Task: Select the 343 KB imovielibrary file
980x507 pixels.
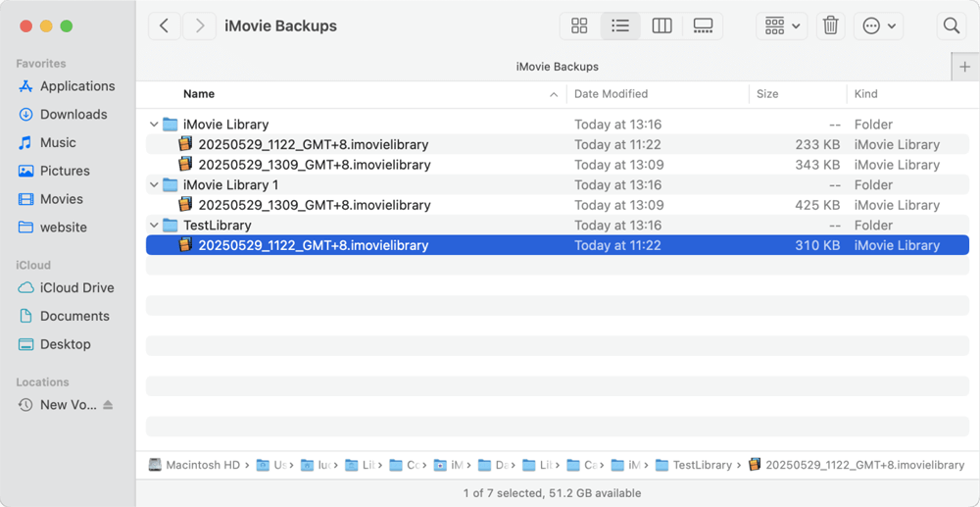Action: (x=314, y=165)
